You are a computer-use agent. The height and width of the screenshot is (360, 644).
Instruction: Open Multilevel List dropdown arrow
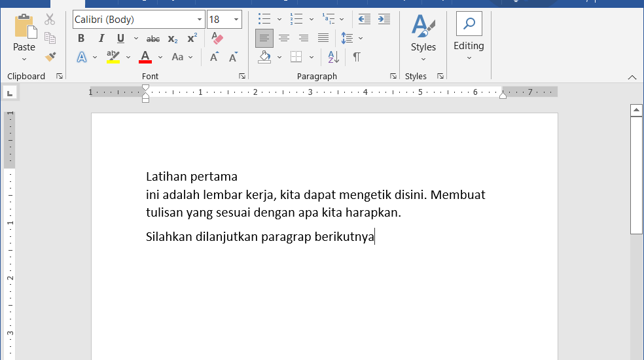(x=342, y=19)
